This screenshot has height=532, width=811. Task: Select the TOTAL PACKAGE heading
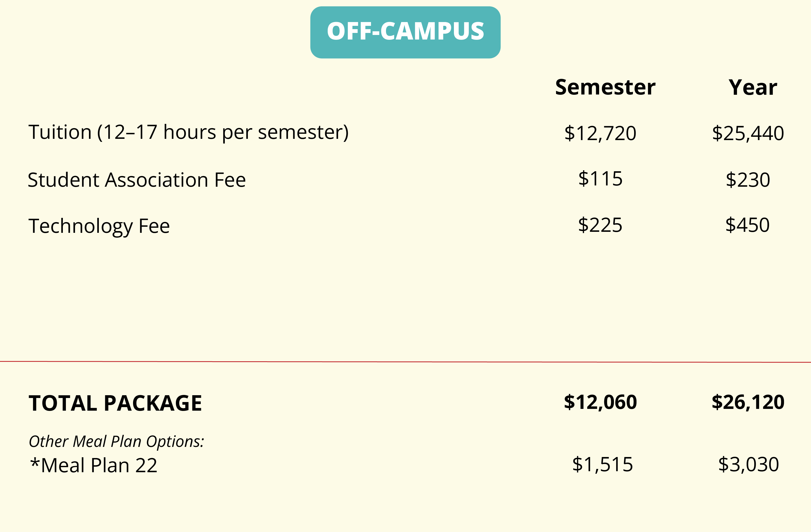pyautogui.click(x=115, y=403)
